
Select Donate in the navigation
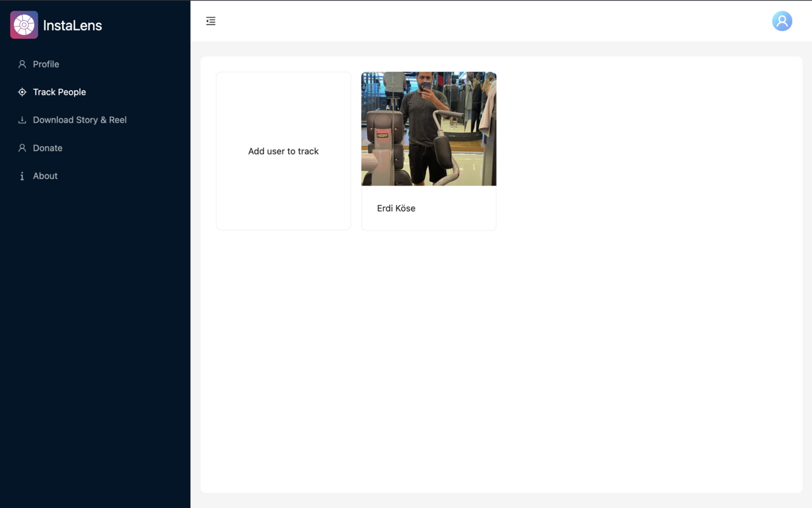[x=47, y=148]
